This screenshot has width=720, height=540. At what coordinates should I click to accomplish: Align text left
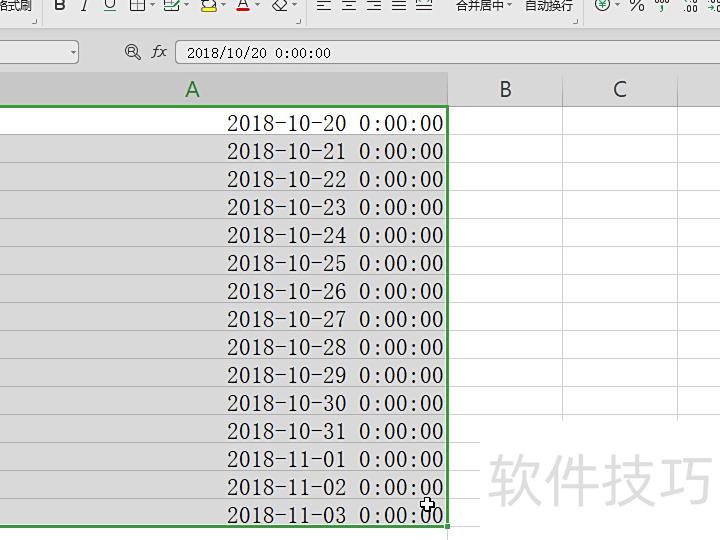pyautogui.click(x=324, y=5)
